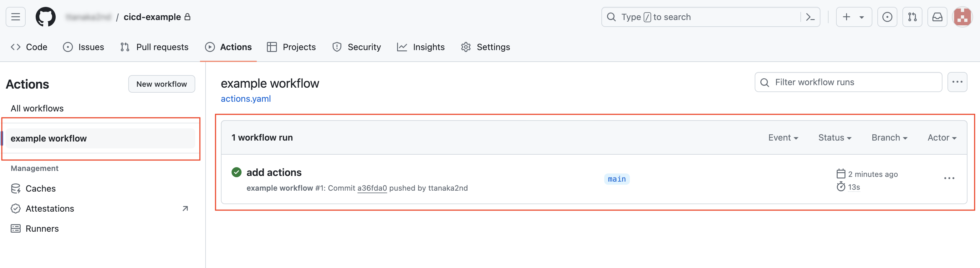Open the create new plus dropdown

pyautogui.click(x=854, y=17)
